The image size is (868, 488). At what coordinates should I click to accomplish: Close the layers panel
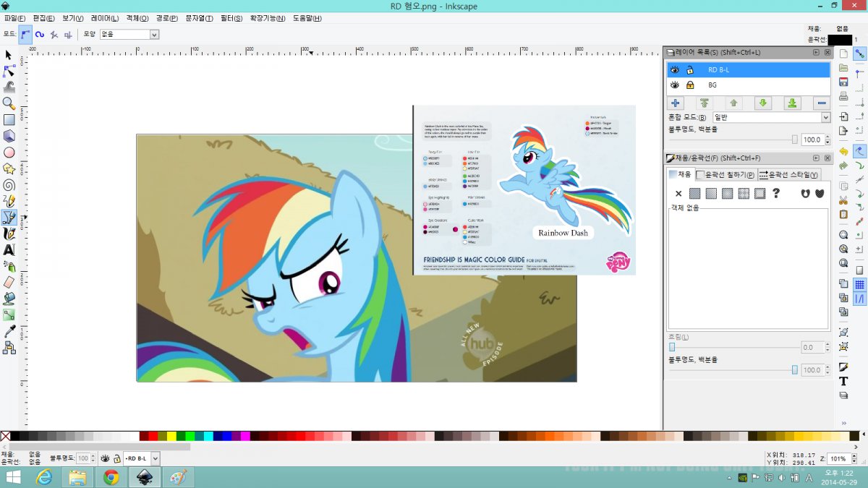point(827,52)
